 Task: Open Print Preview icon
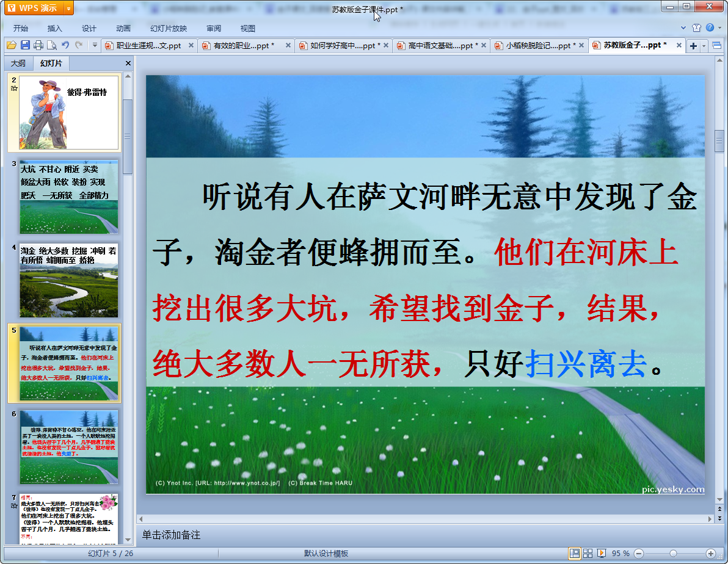tap(52, 45)
